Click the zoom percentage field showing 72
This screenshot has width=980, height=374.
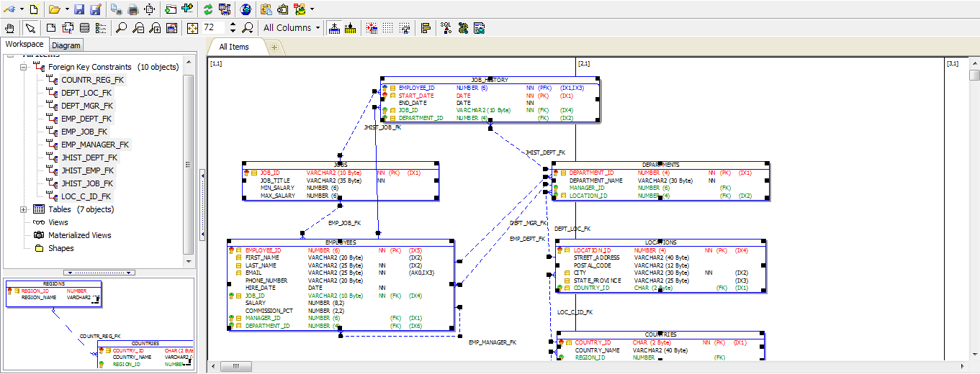tap(213, 28)
